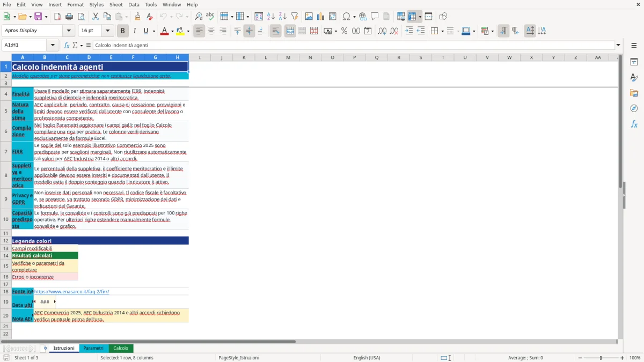Apply the yellow highlighting color swatch

tap(180, 31)
